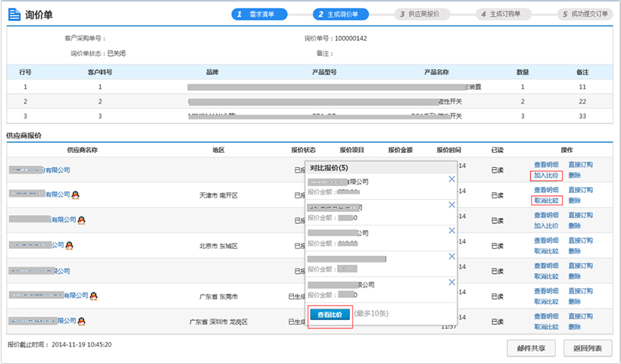621x364 pixels.
Task: Click the 对比报价(5) popup title
Action: click(329, 168)
